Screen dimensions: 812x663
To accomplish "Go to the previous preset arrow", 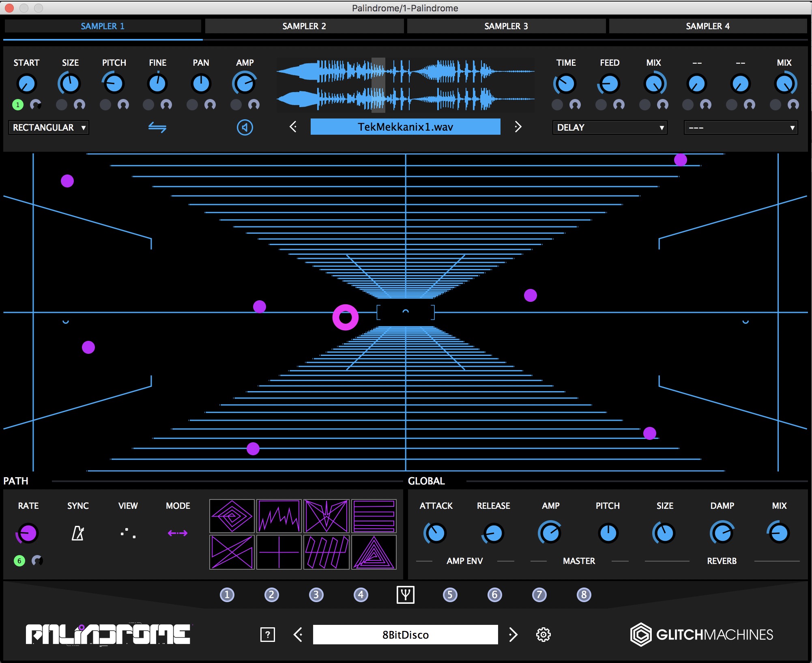I will tap(298, 635).
